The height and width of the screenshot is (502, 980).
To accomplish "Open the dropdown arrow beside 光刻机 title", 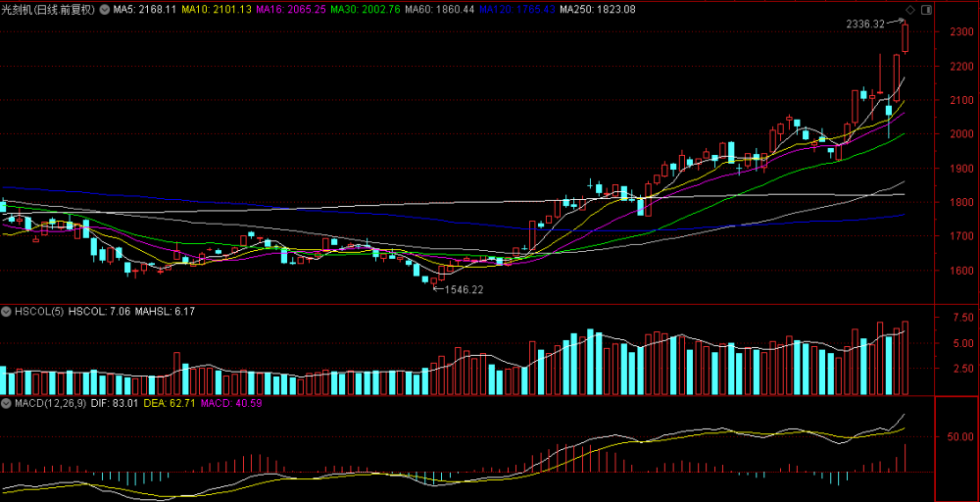I will (x=104, y=10).
